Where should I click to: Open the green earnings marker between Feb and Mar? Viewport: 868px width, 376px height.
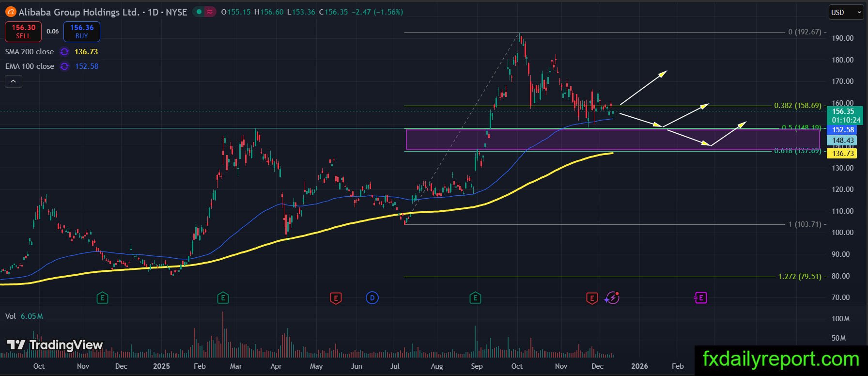click(x=223, y=298)
